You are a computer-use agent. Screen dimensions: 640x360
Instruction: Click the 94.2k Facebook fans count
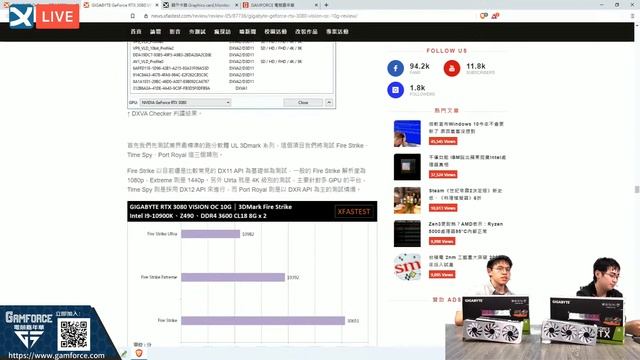(420, 66)
